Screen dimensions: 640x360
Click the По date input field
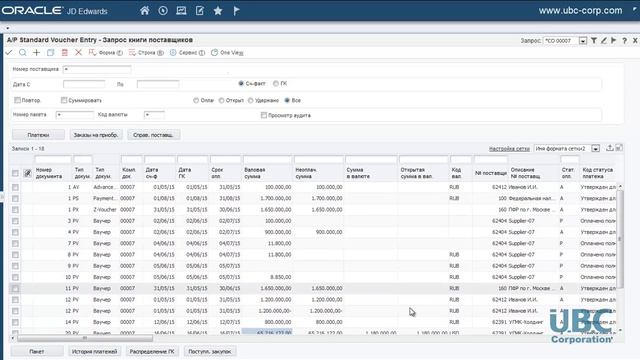[158, 84]
